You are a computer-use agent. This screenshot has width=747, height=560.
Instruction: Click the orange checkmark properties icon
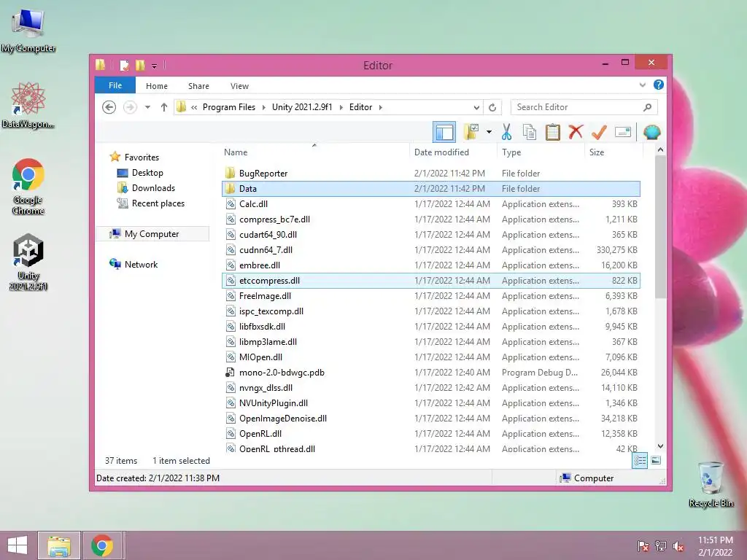599,132
